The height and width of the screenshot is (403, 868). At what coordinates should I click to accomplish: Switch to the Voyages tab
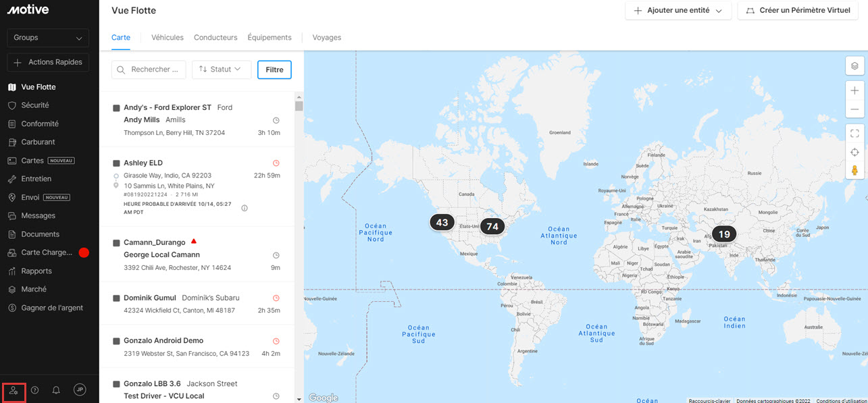point(327,38)
